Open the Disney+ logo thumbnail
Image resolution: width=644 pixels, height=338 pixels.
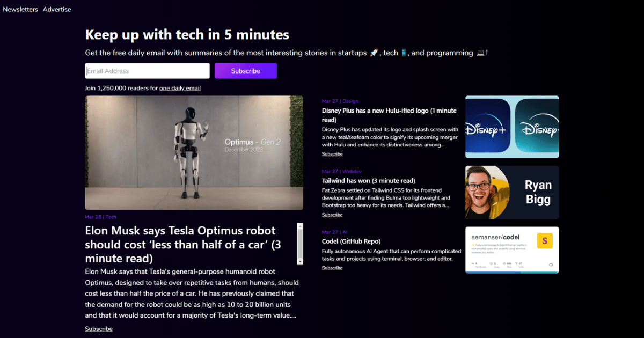pos(512,127)
